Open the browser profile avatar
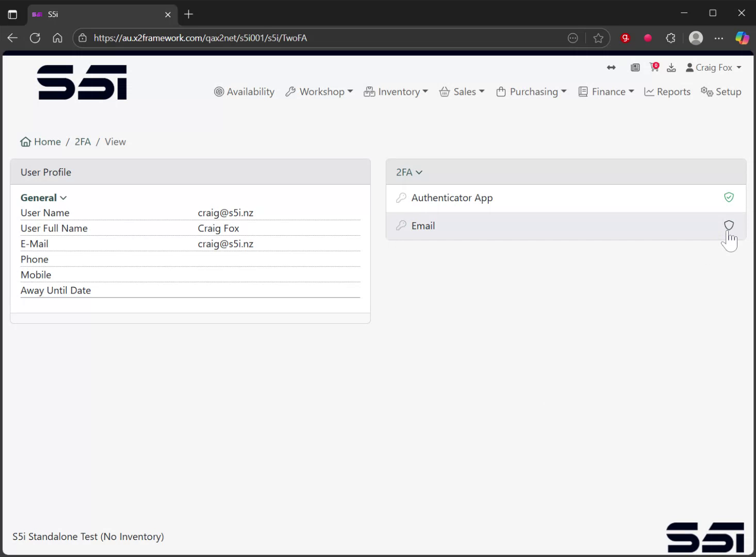The image size is (756, 557). [x=696, y=38]
